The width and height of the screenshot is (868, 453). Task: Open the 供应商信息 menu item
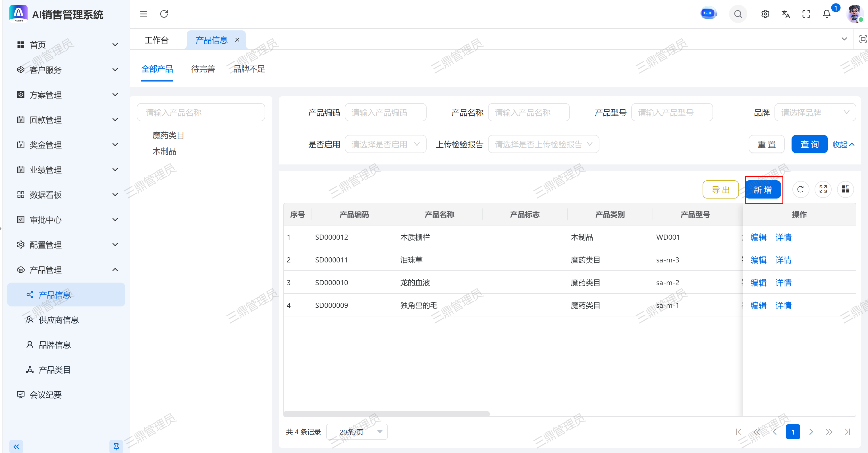point(58,320)
